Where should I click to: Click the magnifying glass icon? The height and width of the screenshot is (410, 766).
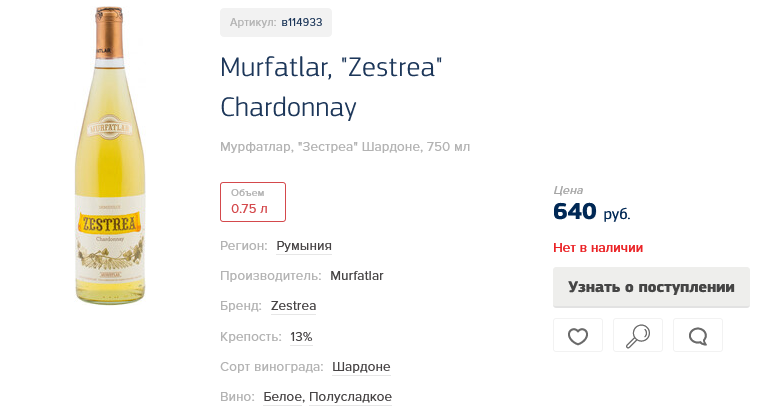(638, 336)
